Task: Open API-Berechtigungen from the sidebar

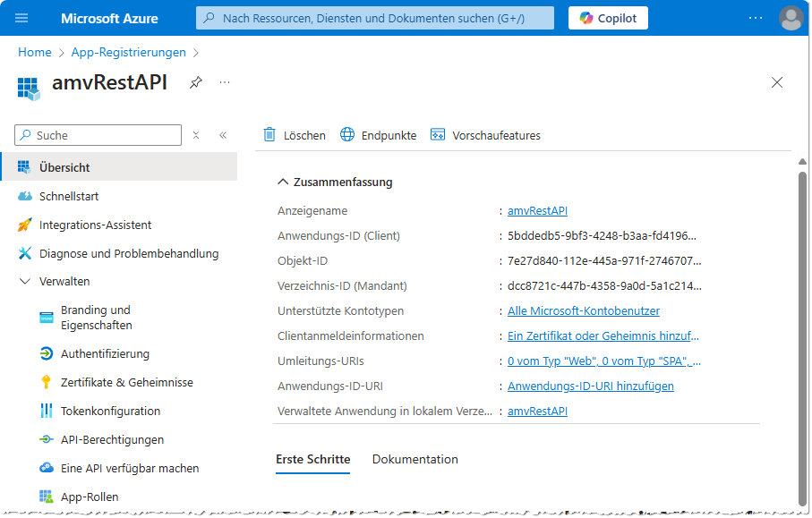Action: pos(112,439)
